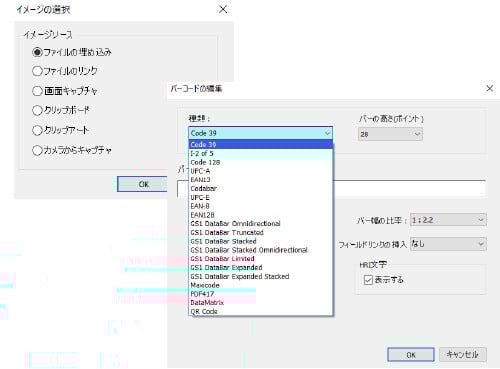This screenshot has width=500, height=369.
Task: Select I-2 of 5 in the list
Action: click(261, 153)
